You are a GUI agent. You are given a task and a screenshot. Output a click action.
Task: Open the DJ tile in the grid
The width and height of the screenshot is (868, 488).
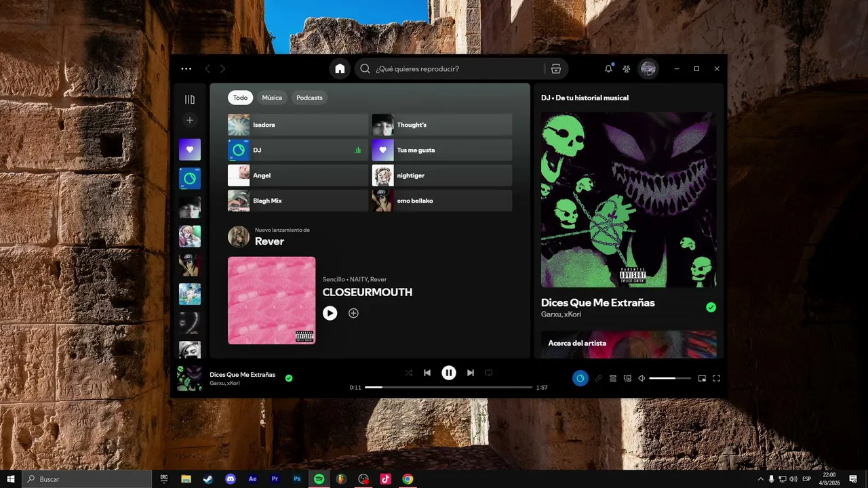click(x=298, y=150)
